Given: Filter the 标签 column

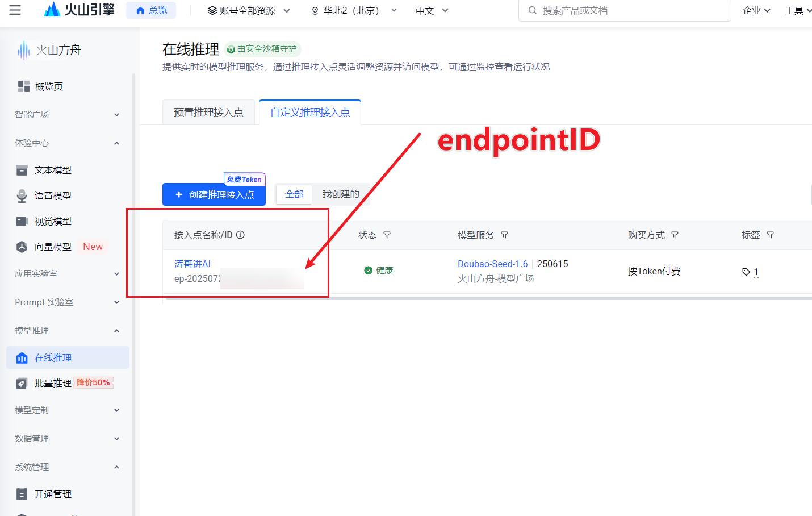Looking at the screenshot, I should [x=770, y=235].
